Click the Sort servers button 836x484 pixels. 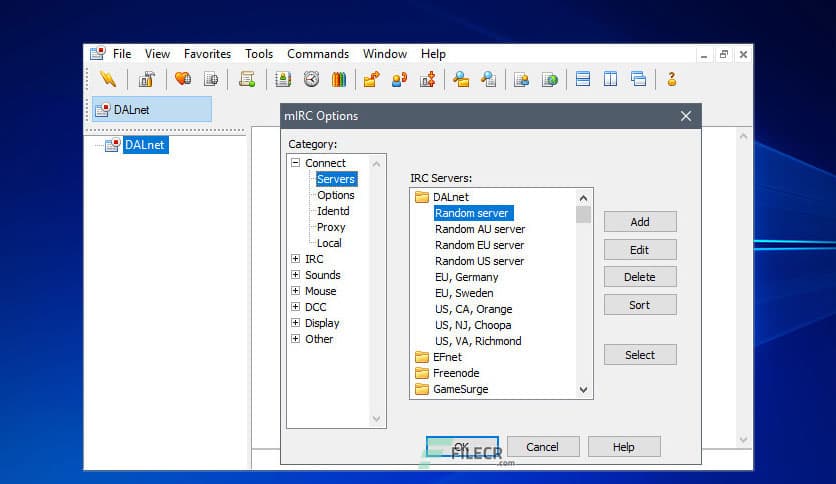tap(640, 305)
